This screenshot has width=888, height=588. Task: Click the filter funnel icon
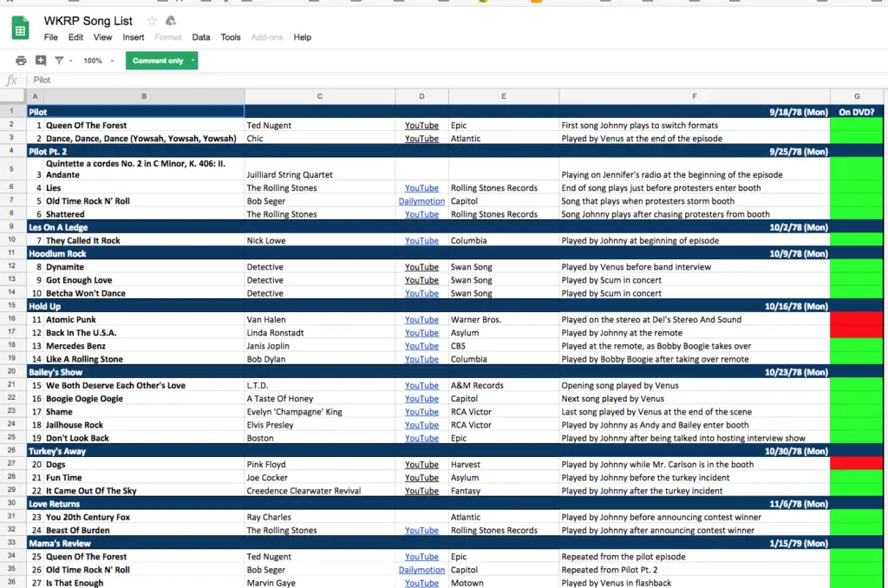(x=59, y=60)
